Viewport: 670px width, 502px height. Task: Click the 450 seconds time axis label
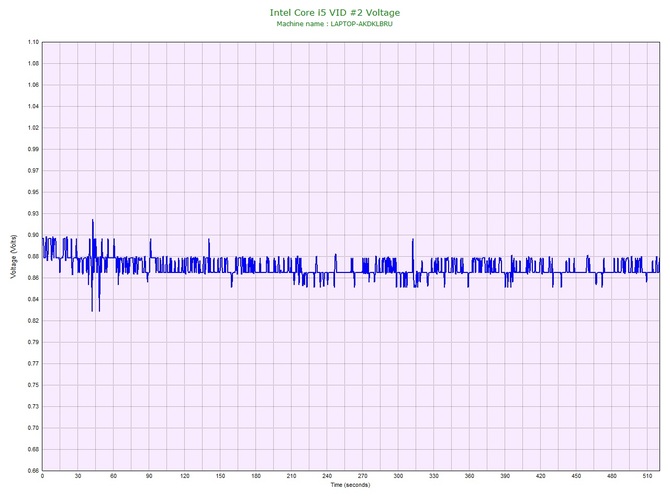(x=576, y=476)
